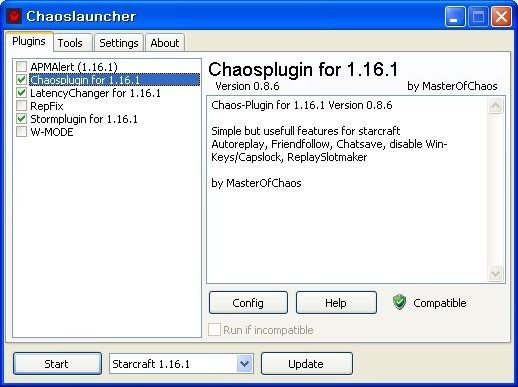Click the Version 0.8.6 label
518x387 pixels.
247,86
